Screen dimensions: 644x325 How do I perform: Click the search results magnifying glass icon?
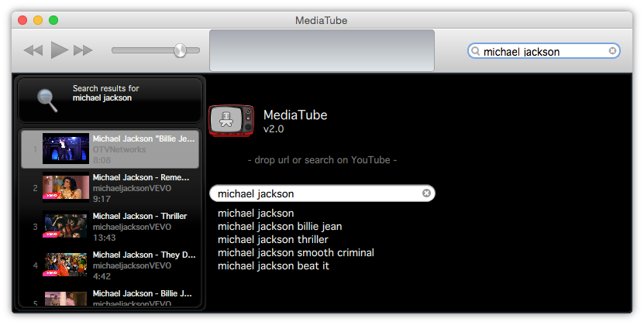pos(47,100)
